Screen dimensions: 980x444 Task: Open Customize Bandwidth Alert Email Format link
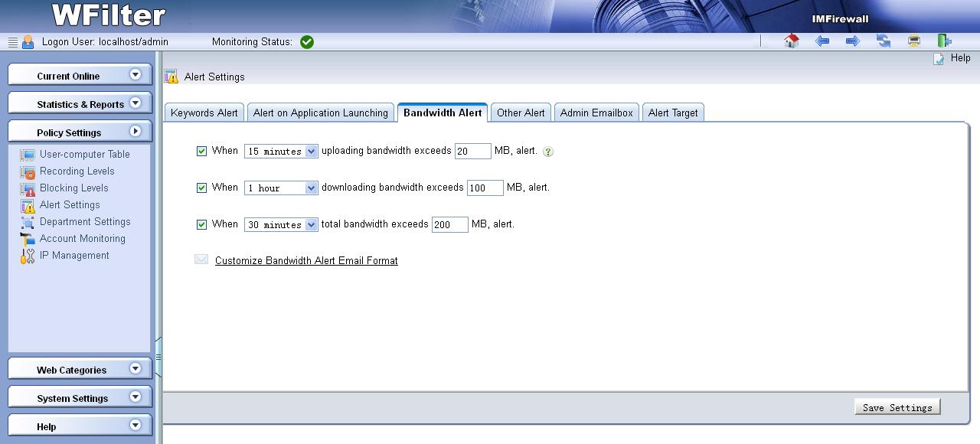click(306, 261)
